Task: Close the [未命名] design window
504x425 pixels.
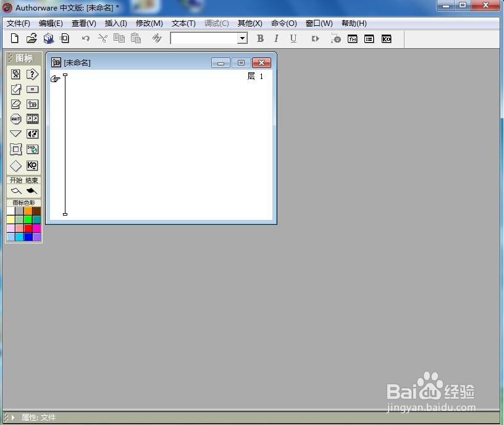Action: point(261,62)
